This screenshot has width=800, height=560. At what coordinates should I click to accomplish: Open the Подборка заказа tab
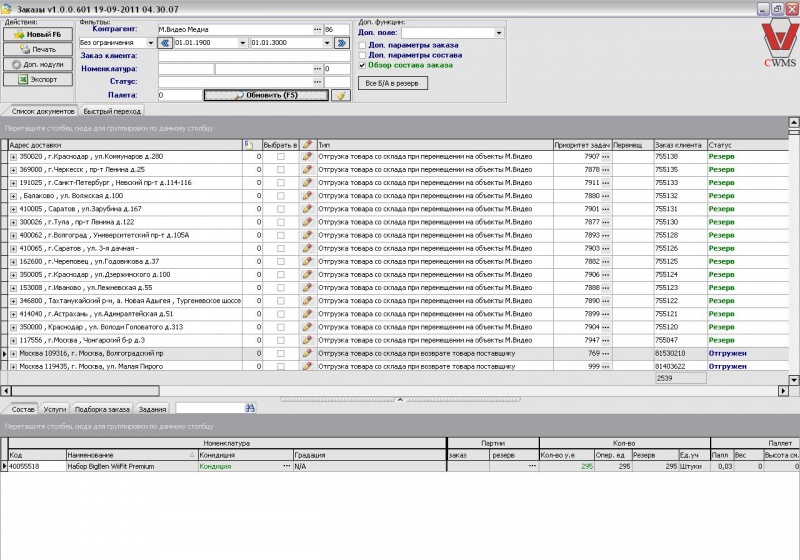pyautogui.click(x=102, y=408)
